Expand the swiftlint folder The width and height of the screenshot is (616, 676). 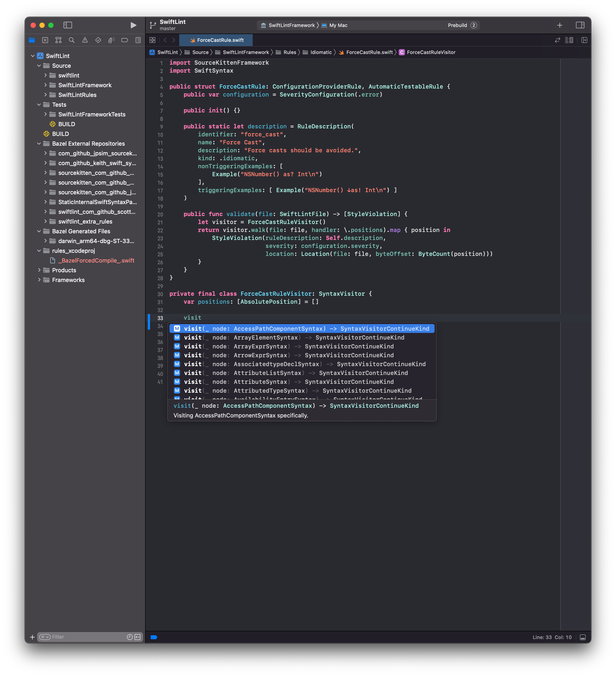pyautogui.click(x=45, y=75)
